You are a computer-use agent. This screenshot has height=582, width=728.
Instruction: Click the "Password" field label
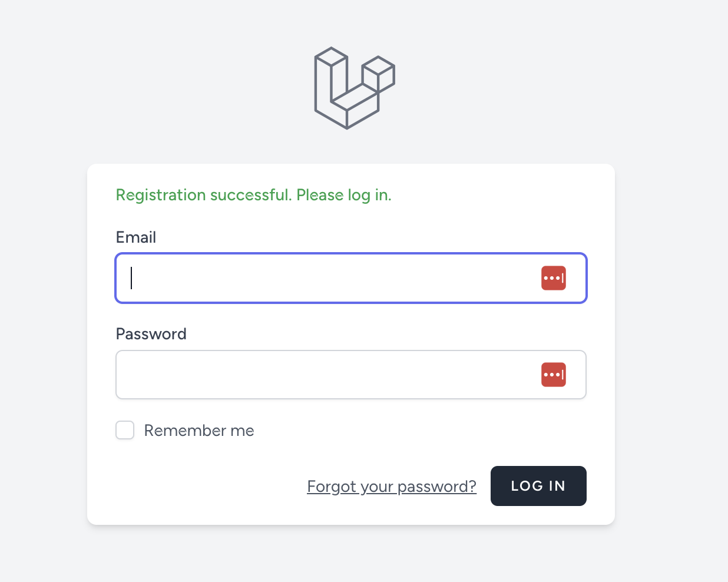pos(151,334)
